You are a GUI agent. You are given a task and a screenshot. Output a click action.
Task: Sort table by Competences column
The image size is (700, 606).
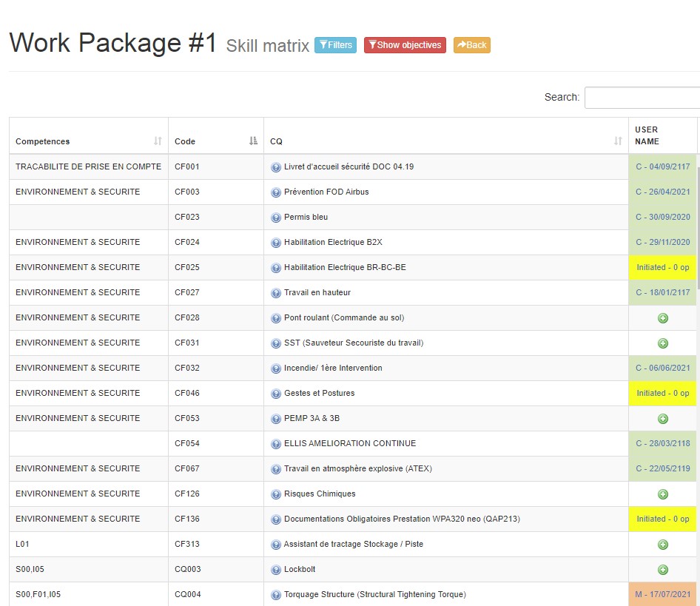click(89, 141)
